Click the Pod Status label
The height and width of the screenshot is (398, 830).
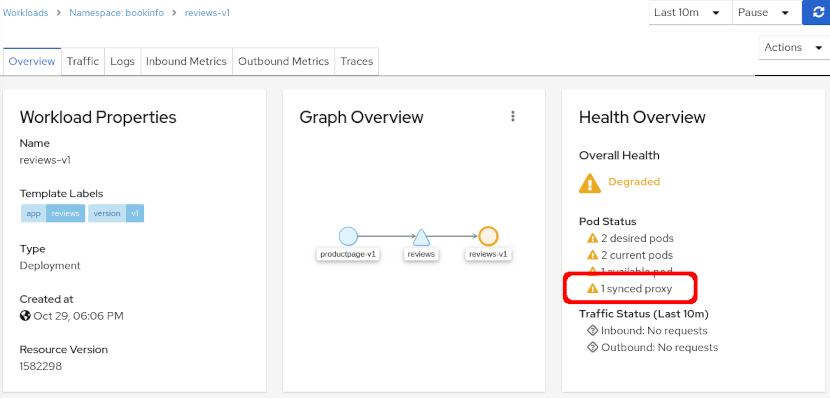point(608,221)
